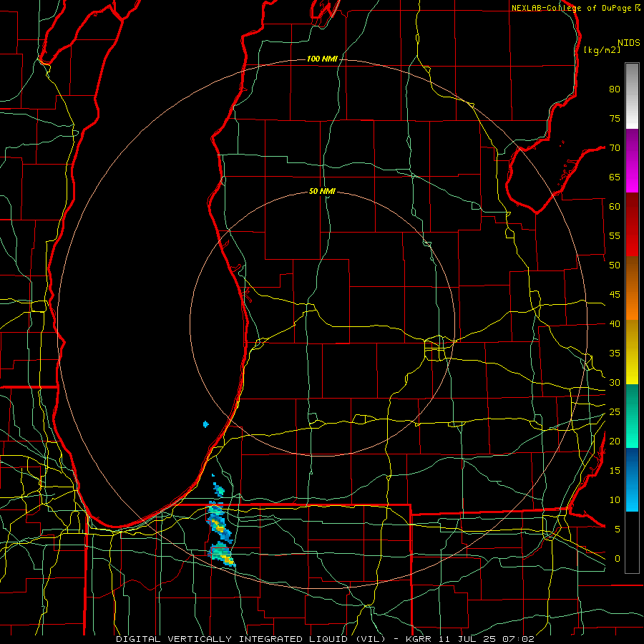Click the legend value 45
This screenshot has width=644, height=644.
615,295
